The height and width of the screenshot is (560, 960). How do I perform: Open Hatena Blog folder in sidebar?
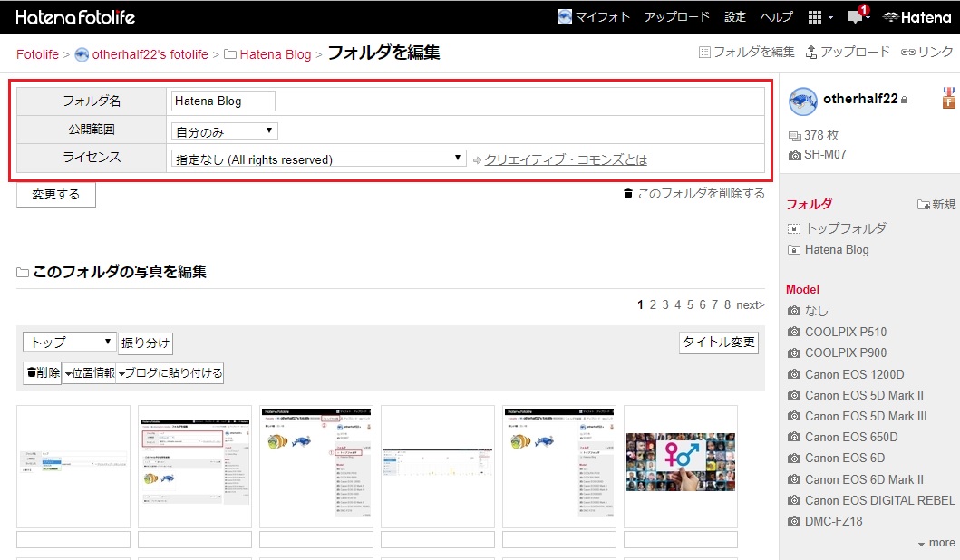point(837,250)
